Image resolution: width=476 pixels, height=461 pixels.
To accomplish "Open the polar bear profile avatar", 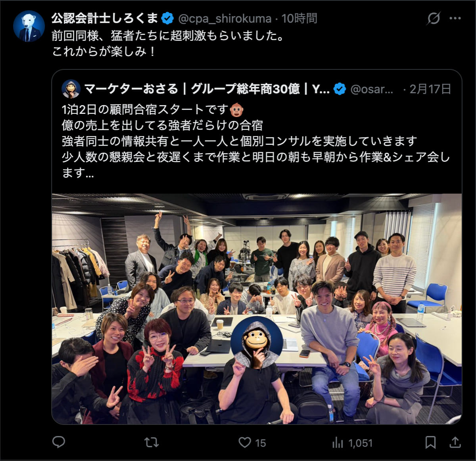I will (x=29, y=27).
